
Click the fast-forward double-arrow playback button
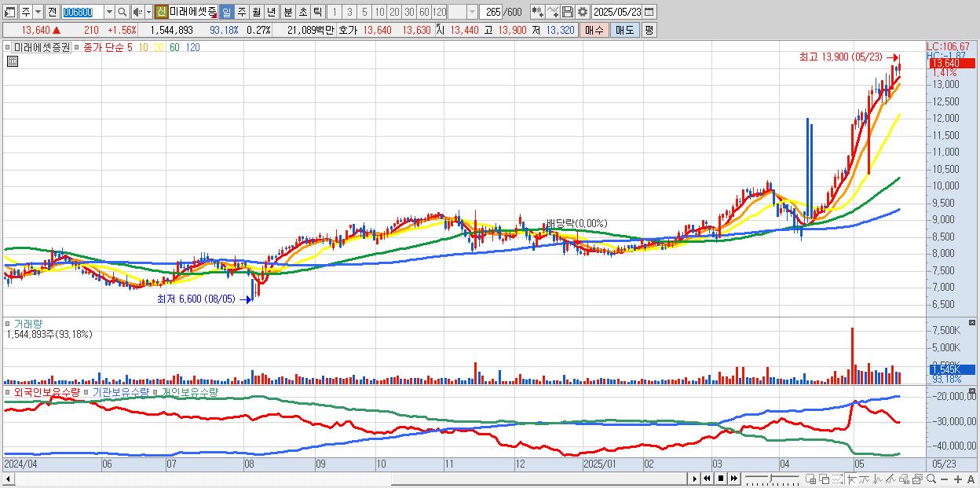point(734,479)
